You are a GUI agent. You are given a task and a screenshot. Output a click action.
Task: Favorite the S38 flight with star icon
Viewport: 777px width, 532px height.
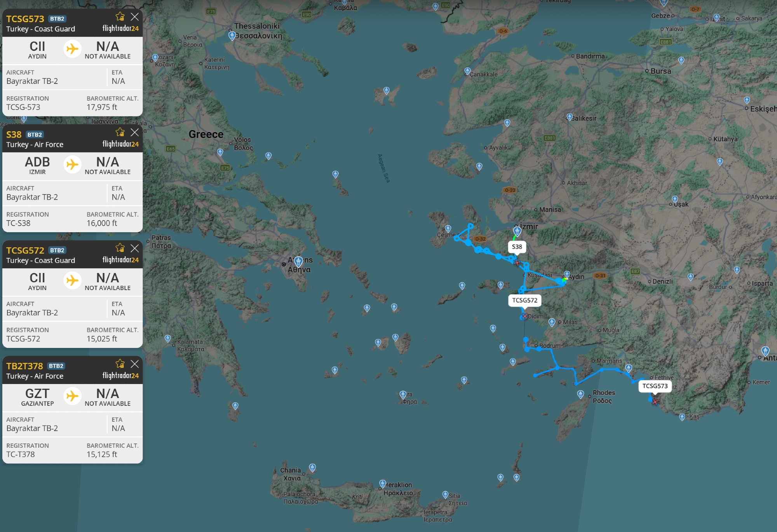coord(120,132)
